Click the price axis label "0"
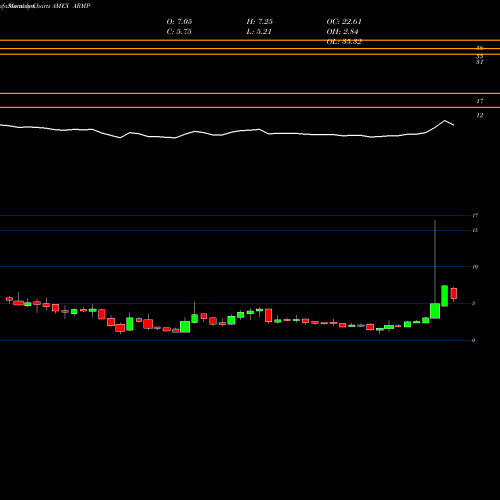This screenshot has height=500, width=500. (x=473, y=340)
